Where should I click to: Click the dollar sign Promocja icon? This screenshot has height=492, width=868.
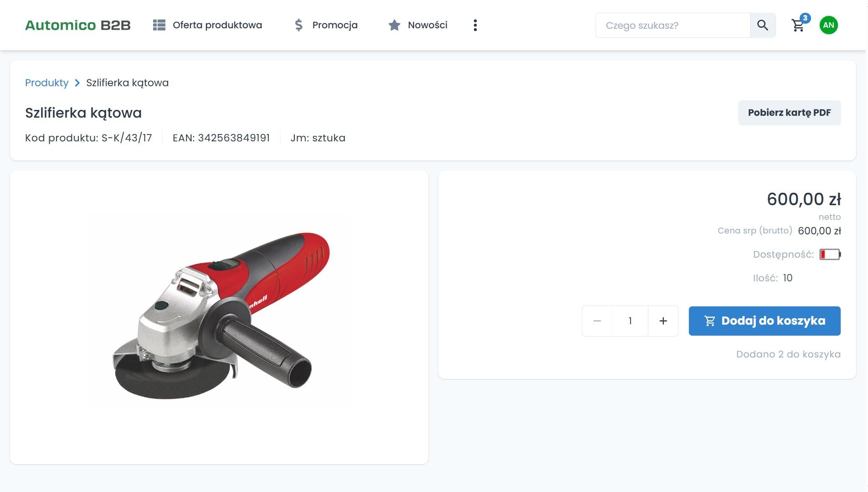click(x=298, y=25)
